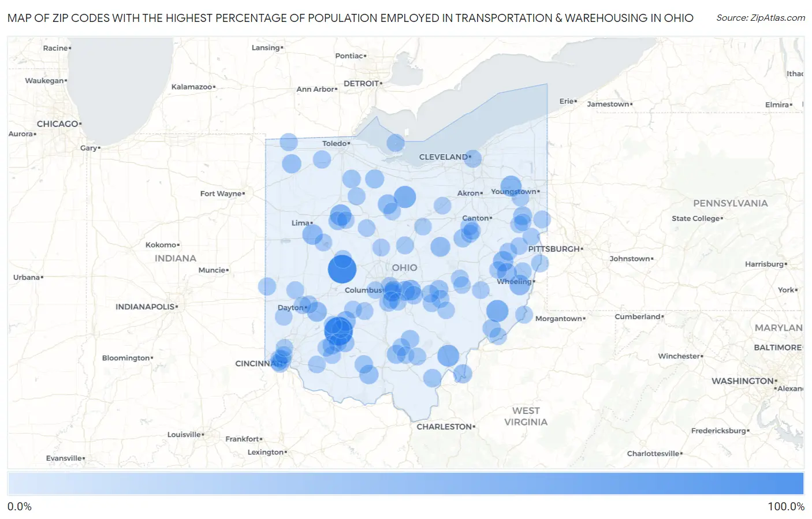The height and width of the screenshot is (519, 812).
Task: Click the Racine city label
Action: tap(55, 48)
